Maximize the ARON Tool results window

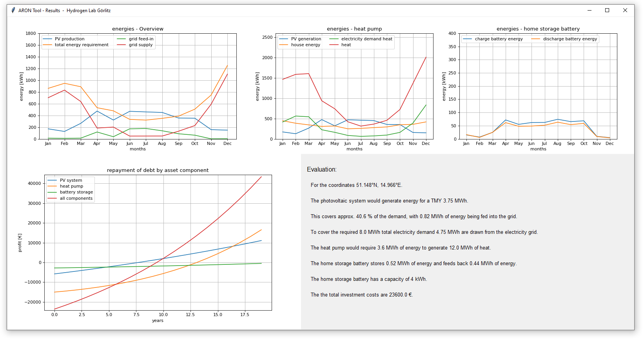point(607,11)
